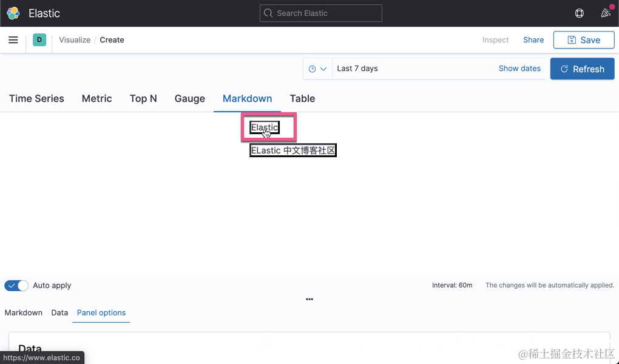
Task: Open the quick time picker menu
Action: [317, 69]
